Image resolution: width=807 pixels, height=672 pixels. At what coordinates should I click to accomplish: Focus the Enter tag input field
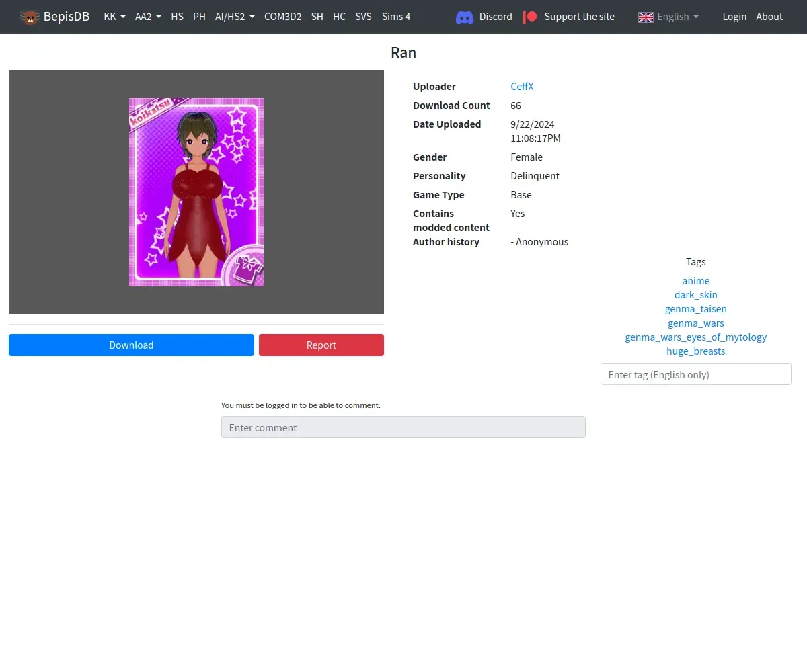(x=696, y=374)
